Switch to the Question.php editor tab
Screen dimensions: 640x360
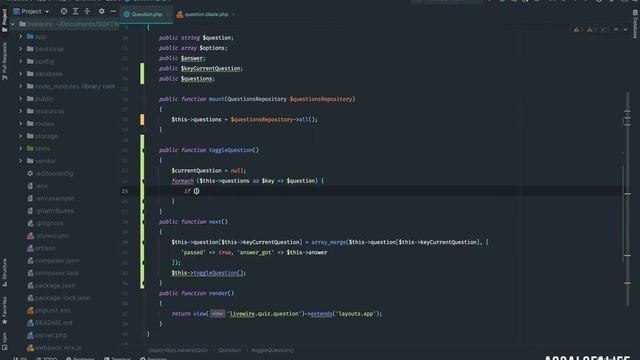pyautogui.click(x=147, y=14)
